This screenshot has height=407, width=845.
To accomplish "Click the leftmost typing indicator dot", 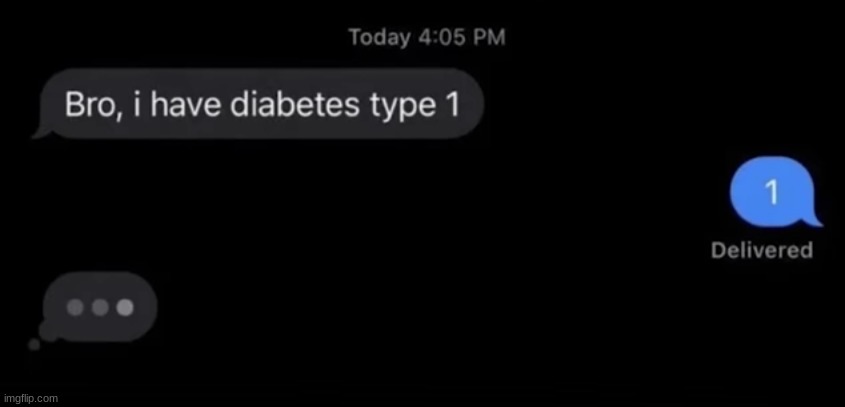I will pyautogui.click(x=75, y=307).
